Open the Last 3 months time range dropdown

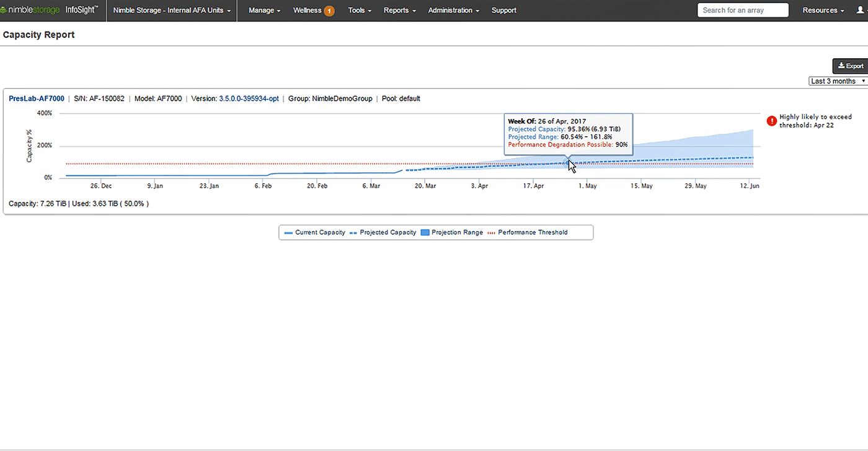838,81
